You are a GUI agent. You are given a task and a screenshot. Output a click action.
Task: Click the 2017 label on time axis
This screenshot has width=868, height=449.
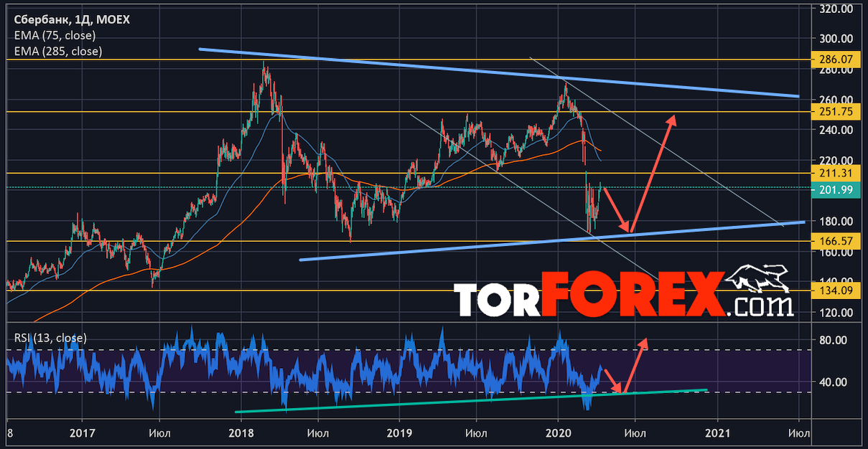tap(81, 433)
